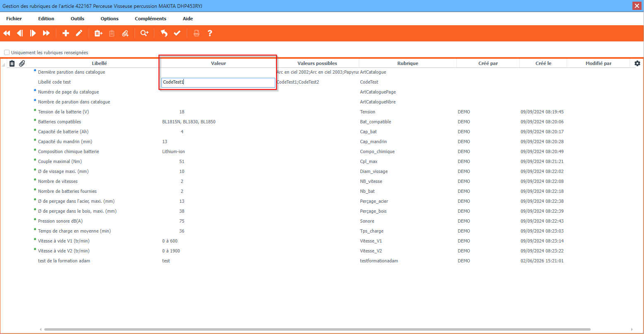Sort by the Rubrique column header
This screenshot has width=644, height=334.
tap(408, 63)
